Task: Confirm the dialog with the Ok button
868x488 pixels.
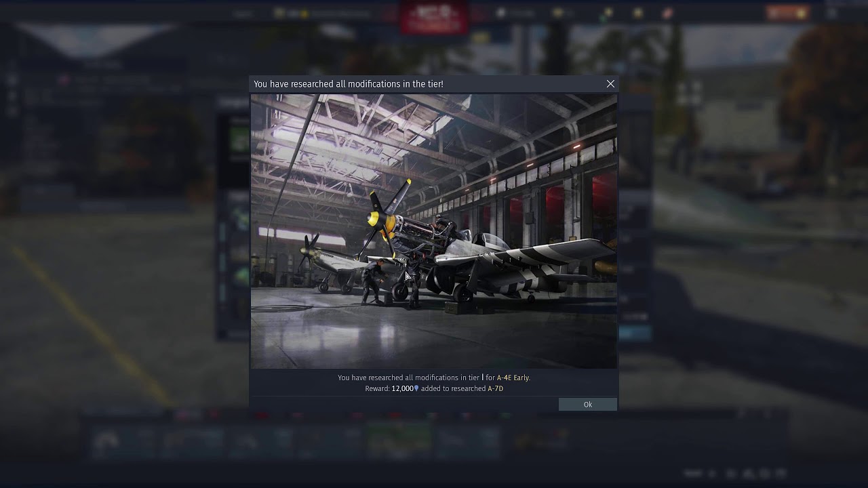Action: point(587,405)
